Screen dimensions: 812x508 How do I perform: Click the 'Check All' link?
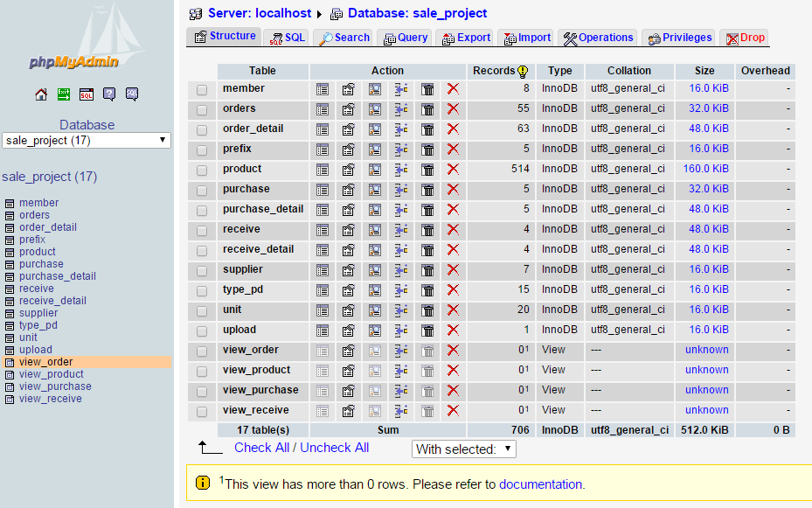point(261,448)
